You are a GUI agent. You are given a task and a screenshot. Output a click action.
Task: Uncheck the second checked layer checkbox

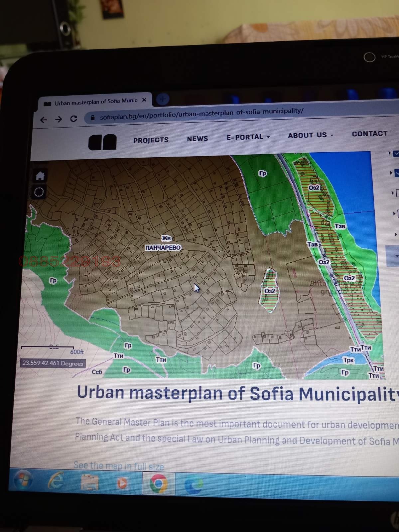tap(397, 173)
